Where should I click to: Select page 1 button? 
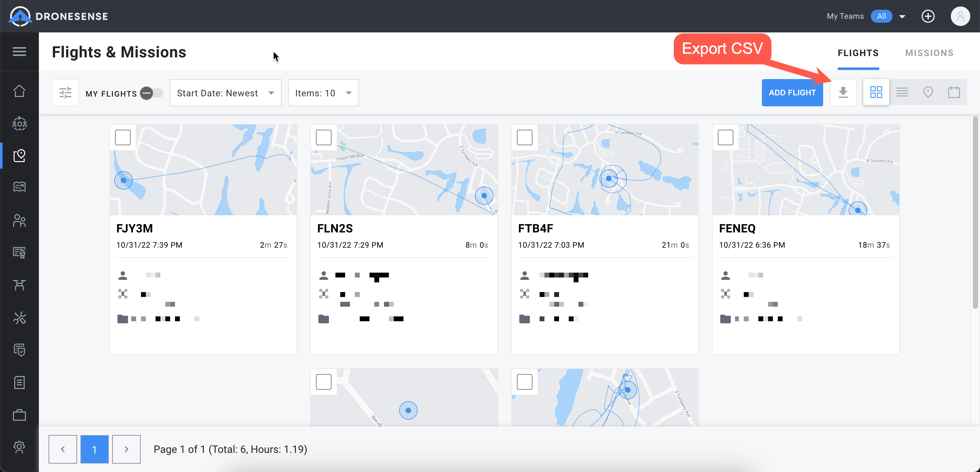94,449
